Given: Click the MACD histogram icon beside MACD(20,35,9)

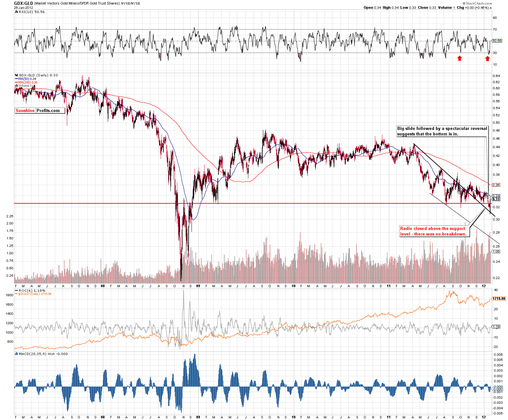Looking at the screenshot, I should point(16,354).
